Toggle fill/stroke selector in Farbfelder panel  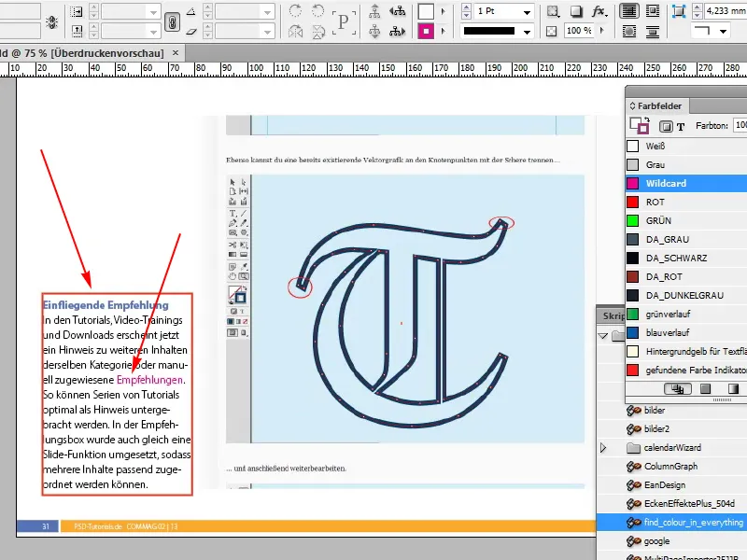(640, 125)
